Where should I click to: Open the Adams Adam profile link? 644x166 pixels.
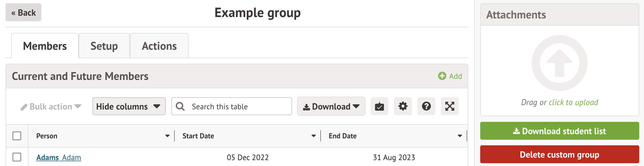pos(59,158)
